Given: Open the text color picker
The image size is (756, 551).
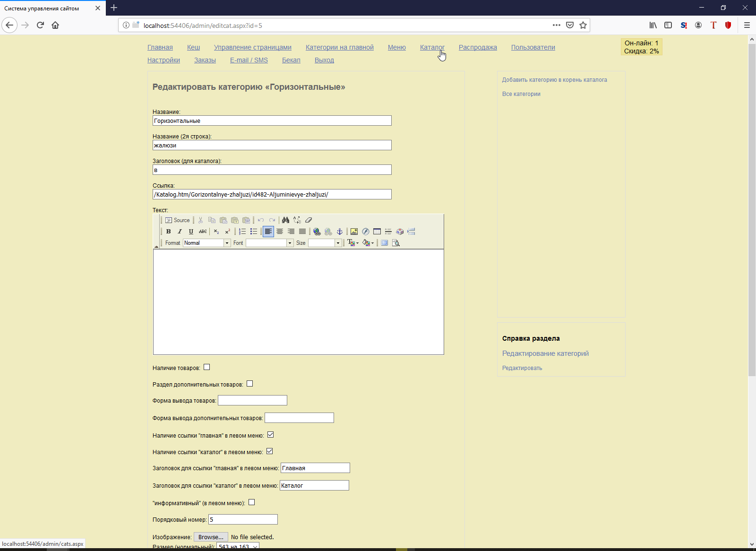Looking at the screenshot, I should (x=353, y=243).
